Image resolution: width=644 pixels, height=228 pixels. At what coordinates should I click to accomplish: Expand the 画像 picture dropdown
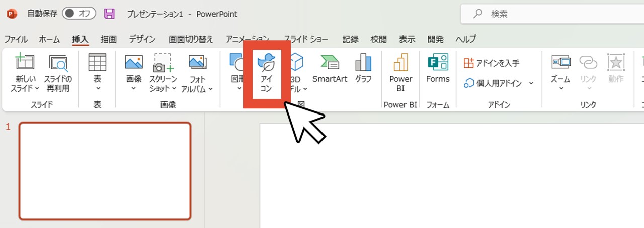(x=134, y=89)
